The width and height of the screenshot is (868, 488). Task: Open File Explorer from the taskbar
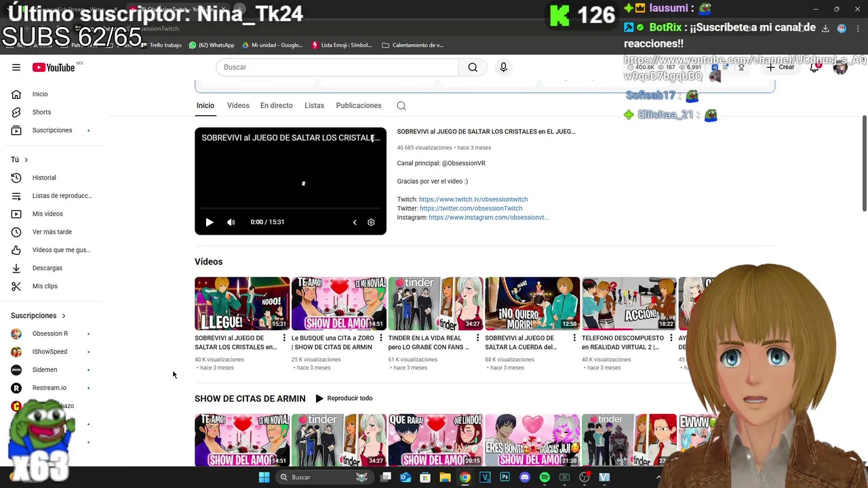(445, 477)
